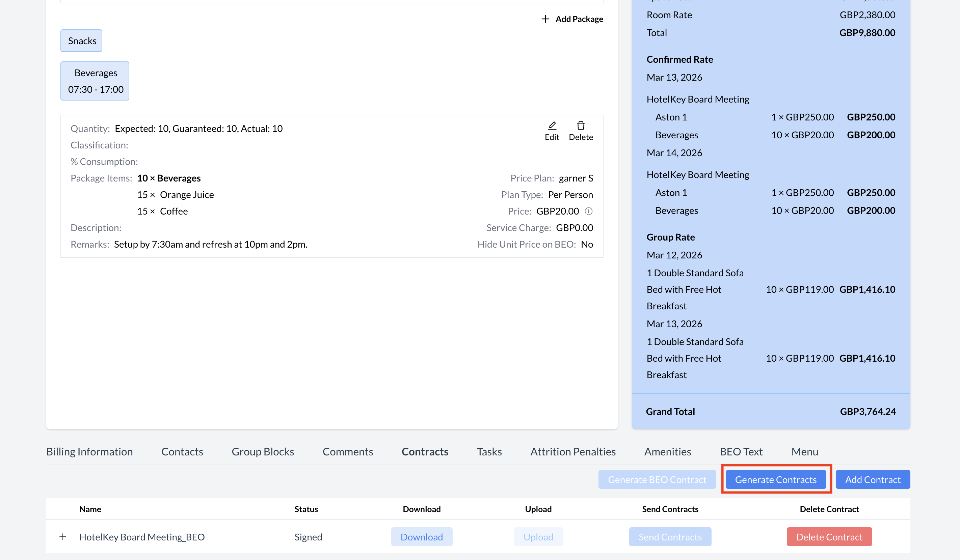Click the Edit pencil icon
Screen dimensions: 960x560
tap(552, 125)
